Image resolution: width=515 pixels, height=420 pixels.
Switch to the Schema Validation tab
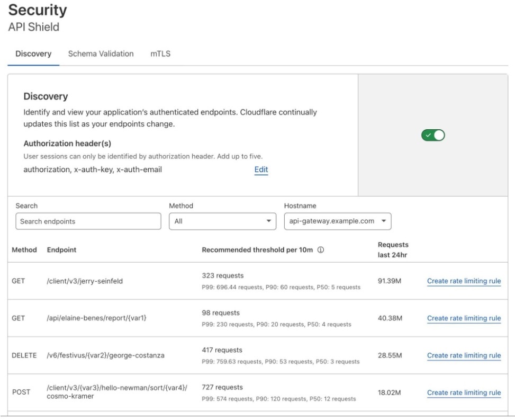pos(101,53)
